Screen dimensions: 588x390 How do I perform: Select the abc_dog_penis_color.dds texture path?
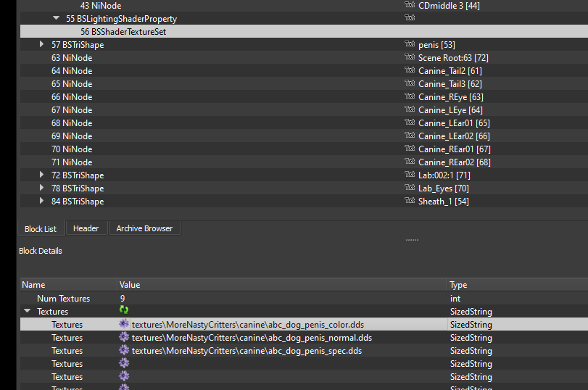coord(248,325)
